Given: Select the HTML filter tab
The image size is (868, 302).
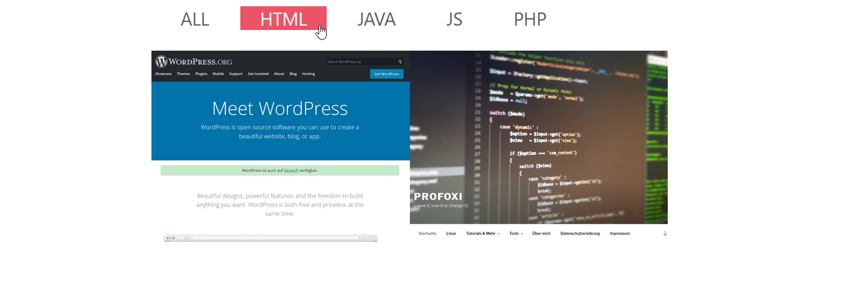Looking at the screenshot, I should 283,19.
